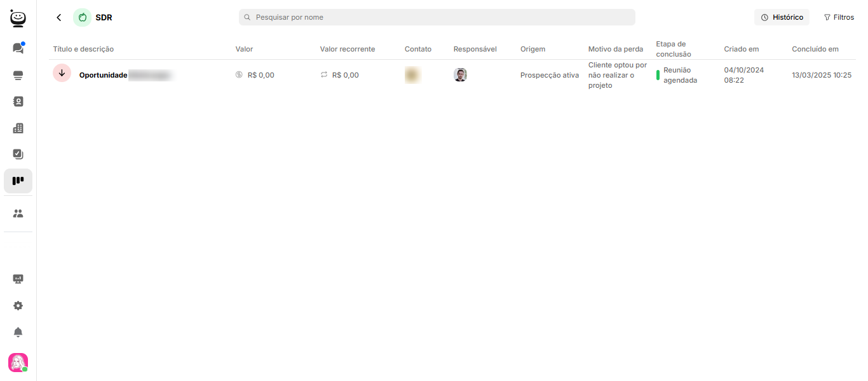868x381 pixels.
Task: Go back using the left chevron arrow
Action: [59, 18]
